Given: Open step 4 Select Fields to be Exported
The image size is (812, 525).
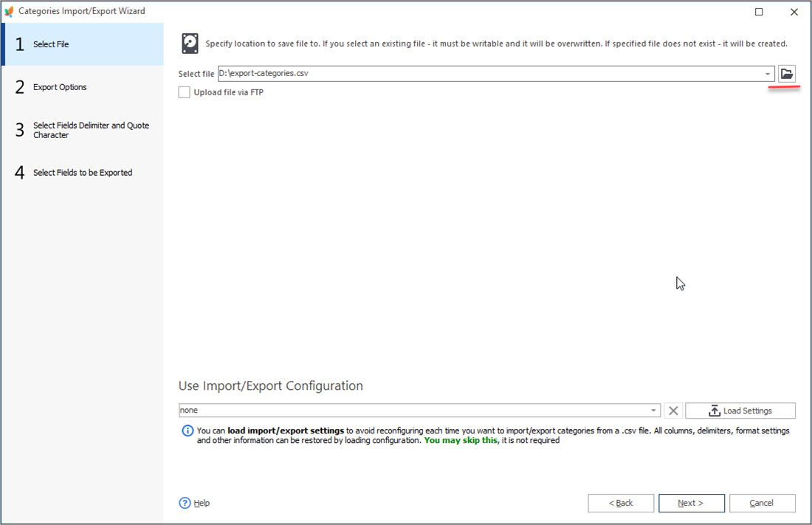Looking at the screenshot, I should [83, 173].
